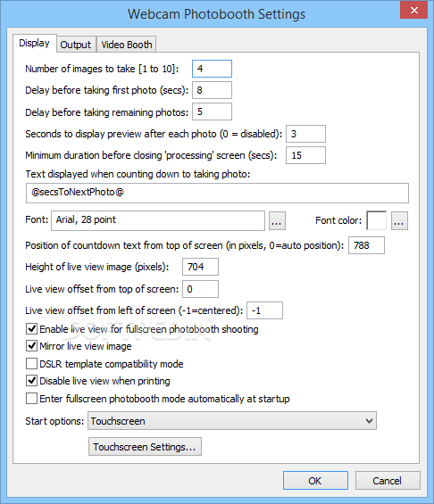Click the number of images to take field
The image size is (434, 504).
coord(212,69)
